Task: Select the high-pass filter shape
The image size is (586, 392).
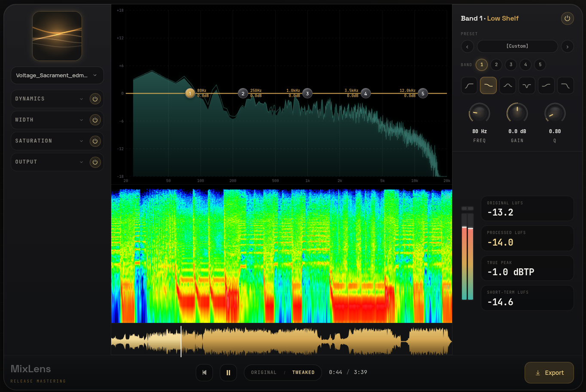Action: [469, 85]
